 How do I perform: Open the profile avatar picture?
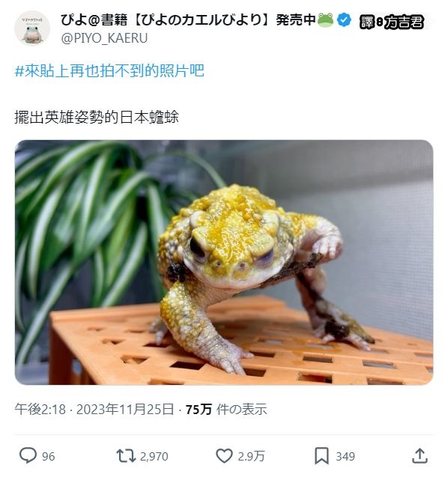[x=32, y=28]
